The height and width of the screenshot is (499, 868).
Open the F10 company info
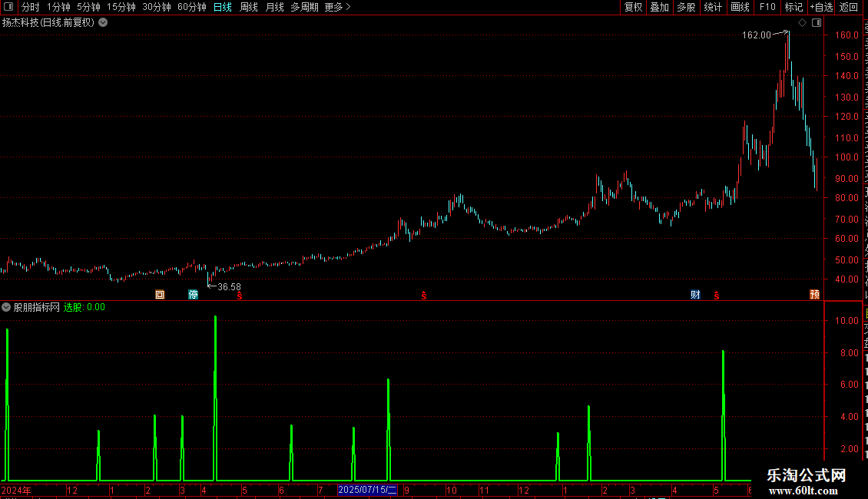pyautogui.click(x=767, y=7)
